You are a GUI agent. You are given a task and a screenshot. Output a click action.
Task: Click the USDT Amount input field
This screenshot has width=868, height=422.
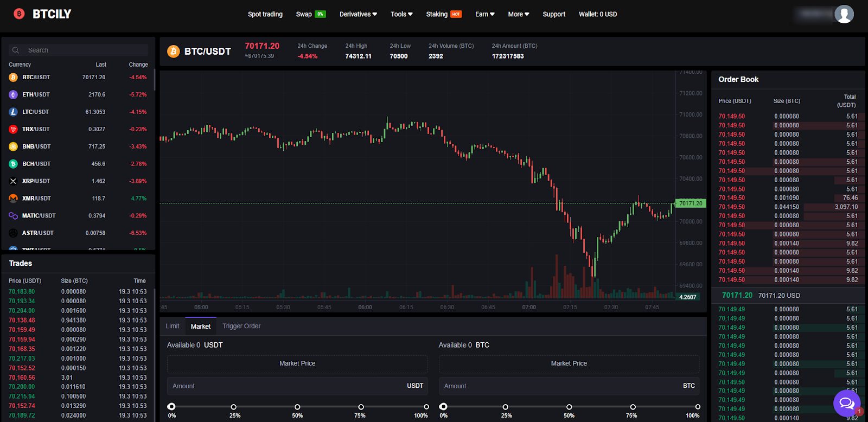[288, 386]
